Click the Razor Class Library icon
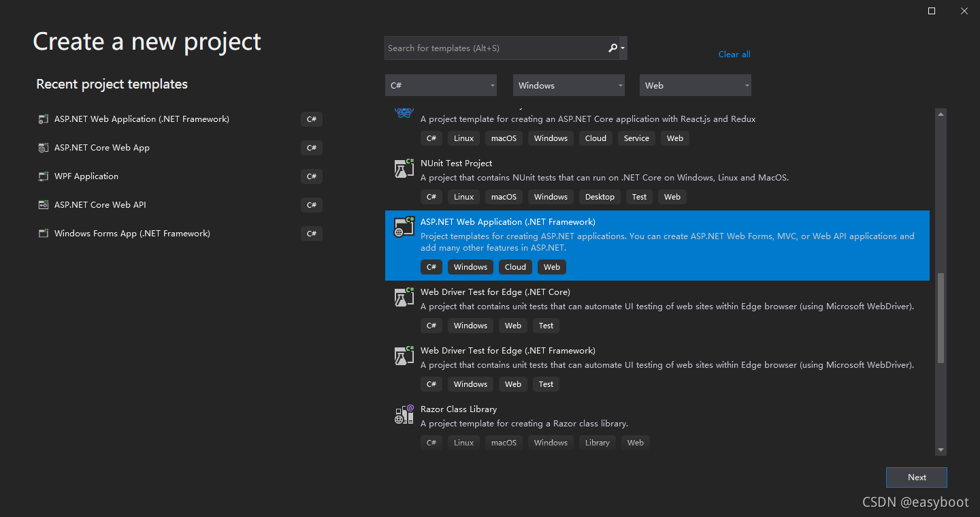Image resolution: width=980 pixels, height=517 pixels. [404, 414]
